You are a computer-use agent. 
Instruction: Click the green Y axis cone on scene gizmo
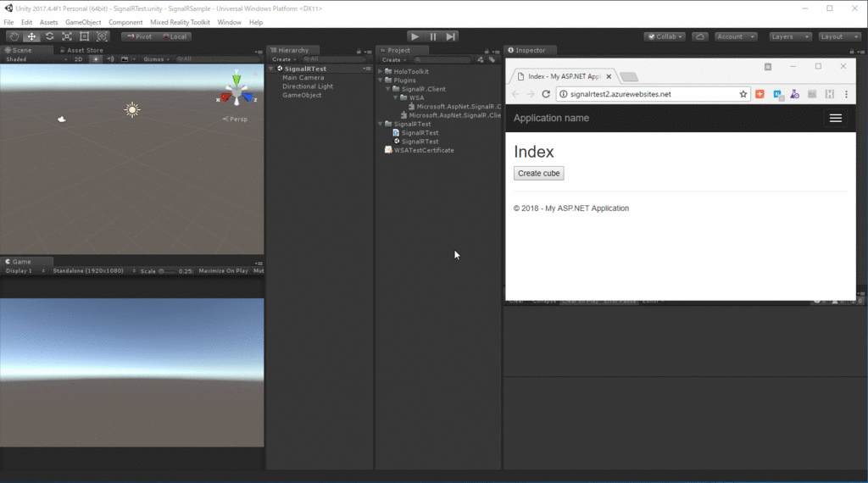point(236,79)
